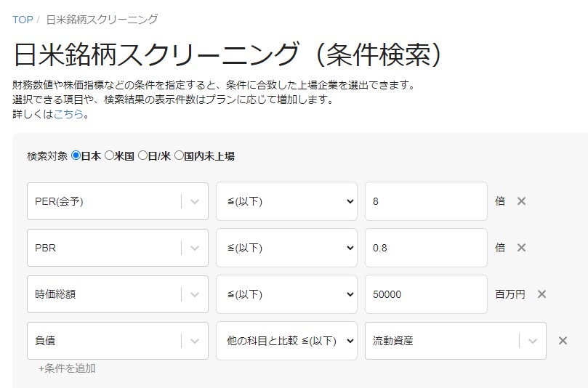Screen dimensions: 588x388
Task: Choose 日/米 search target
Action: [x=143, y=155]
